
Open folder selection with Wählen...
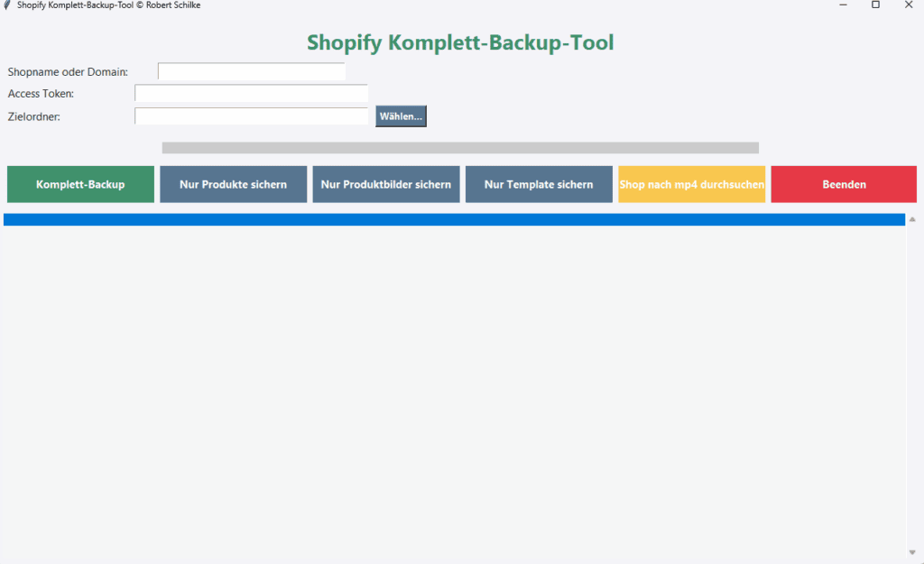tap(401, 116)
